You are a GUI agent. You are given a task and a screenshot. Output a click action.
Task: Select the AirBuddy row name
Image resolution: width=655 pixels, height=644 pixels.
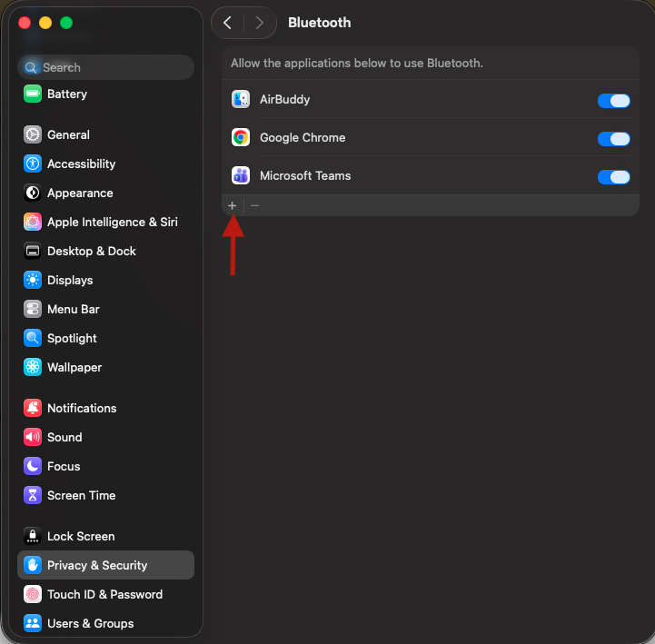click(285, 99)
